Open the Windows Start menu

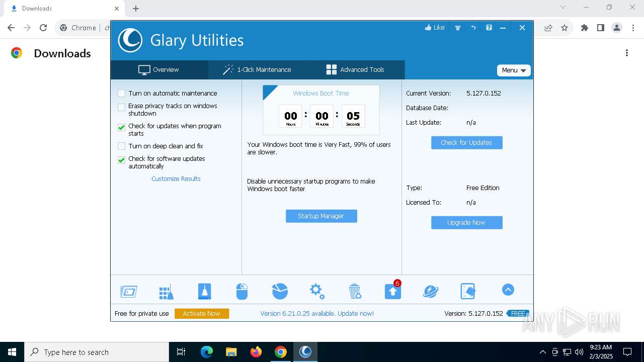[x=12, y=352]
